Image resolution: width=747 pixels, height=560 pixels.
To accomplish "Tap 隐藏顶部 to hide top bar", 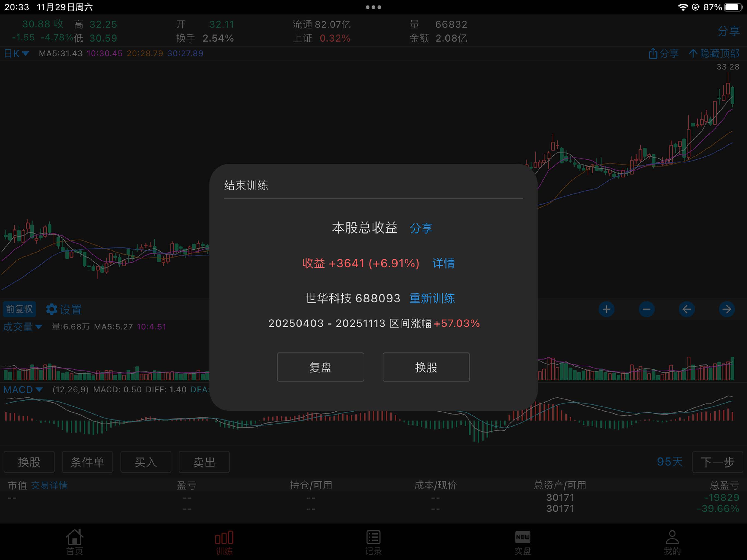I will coord(714,53).
